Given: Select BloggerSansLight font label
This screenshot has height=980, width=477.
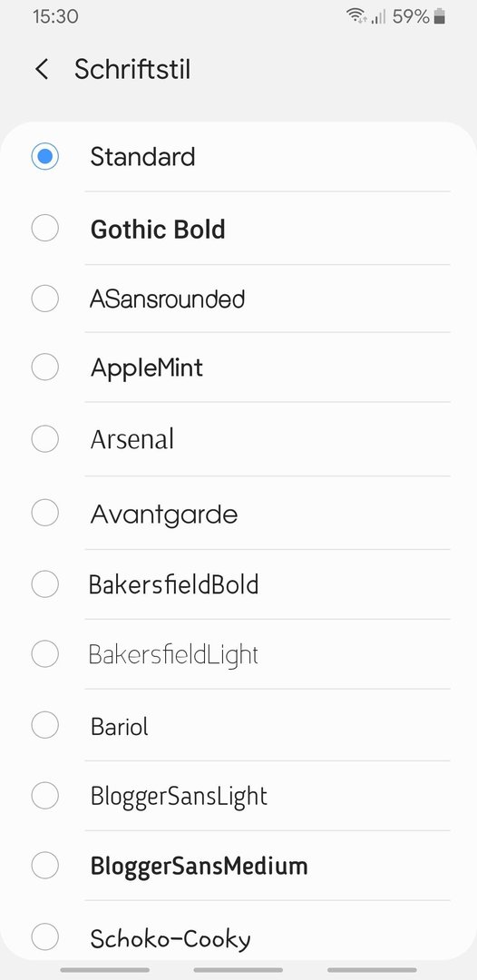Looking at the screenshot, I should point(180,797).
